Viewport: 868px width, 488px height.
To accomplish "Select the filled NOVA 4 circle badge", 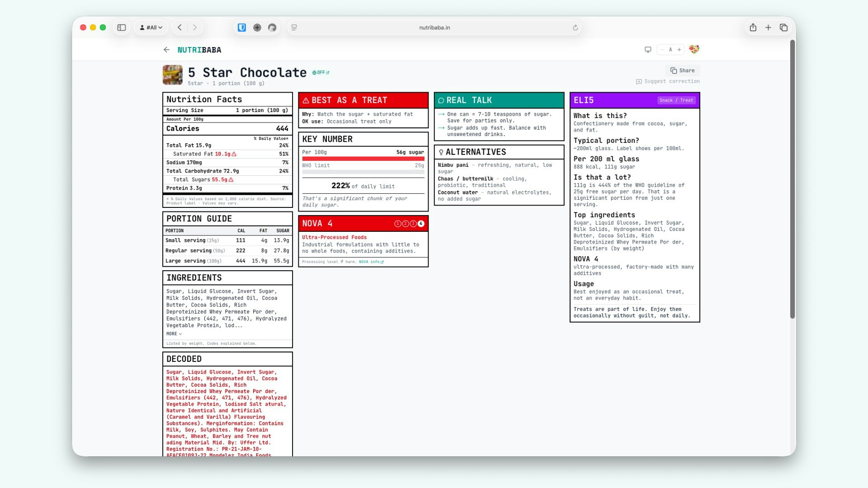I will (420, 223).
